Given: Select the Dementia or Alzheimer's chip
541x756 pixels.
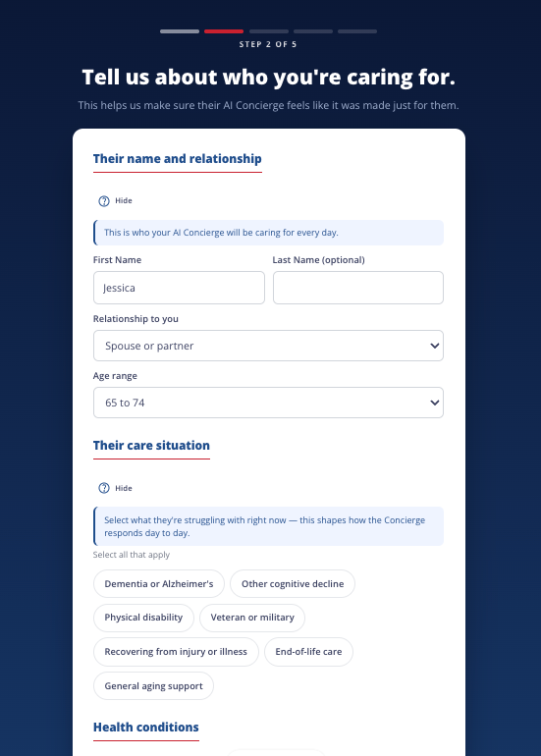Looking at the screenshot, I should point(159,584).
